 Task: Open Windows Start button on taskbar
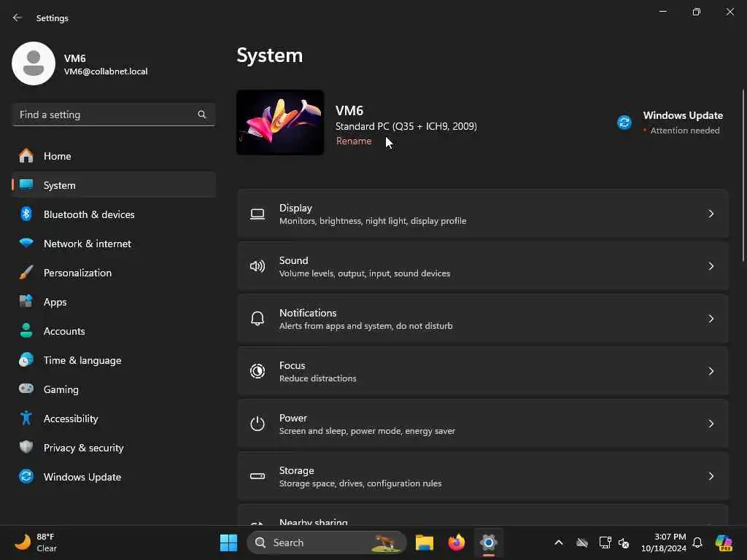(x=228, y=542)
